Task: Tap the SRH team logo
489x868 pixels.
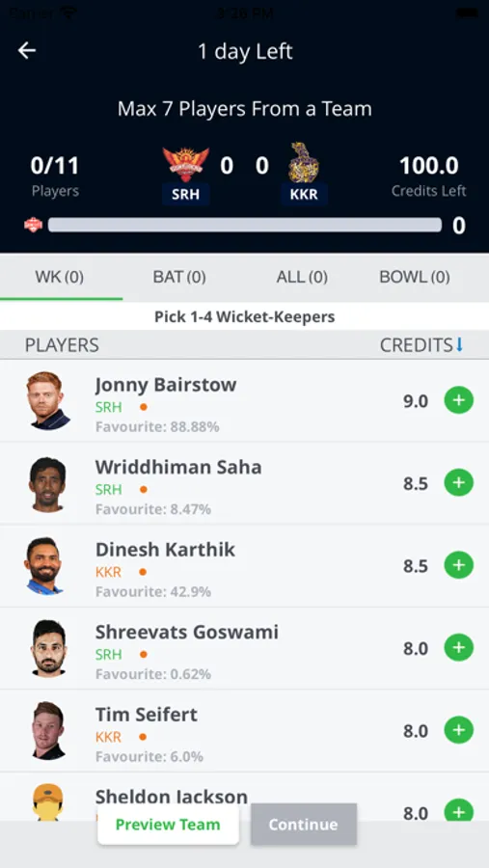Action: click(x=185, y=164)
